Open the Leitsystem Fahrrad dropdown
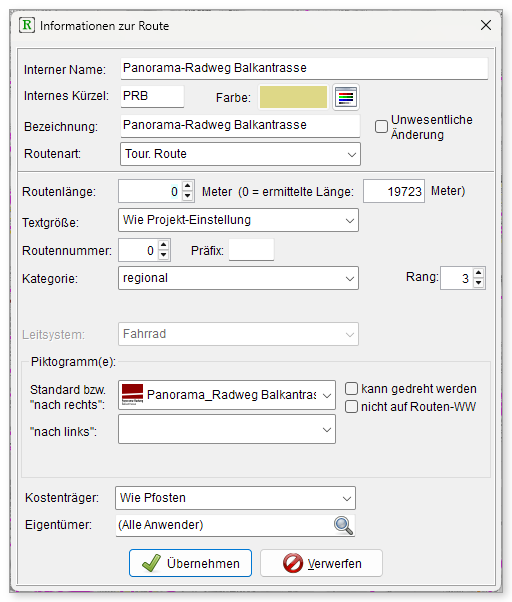Viewport: 512px width, 602px height. click(238, 334)
